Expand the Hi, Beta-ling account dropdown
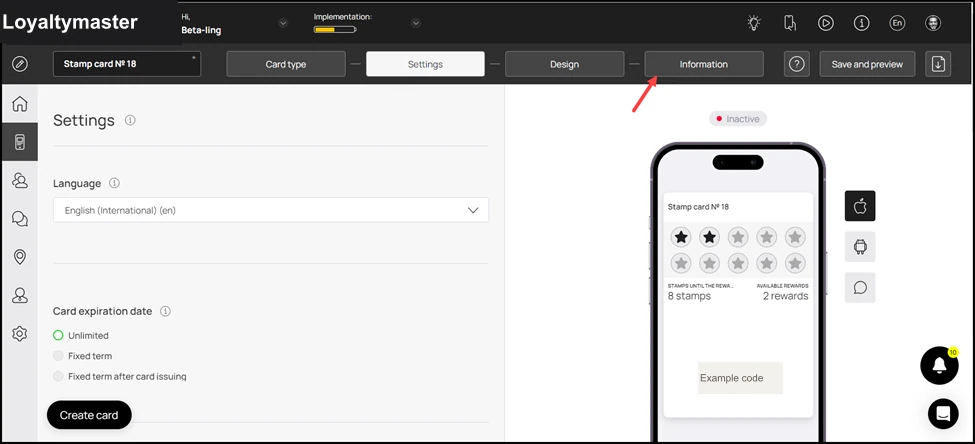 283,23
